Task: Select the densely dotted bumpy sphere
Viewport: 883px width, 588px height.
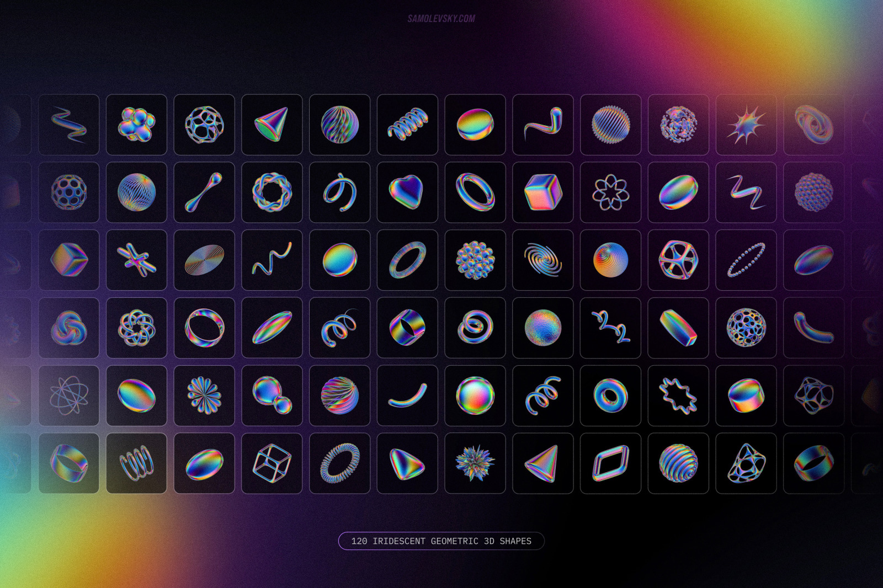Action: tap(814, 193)
